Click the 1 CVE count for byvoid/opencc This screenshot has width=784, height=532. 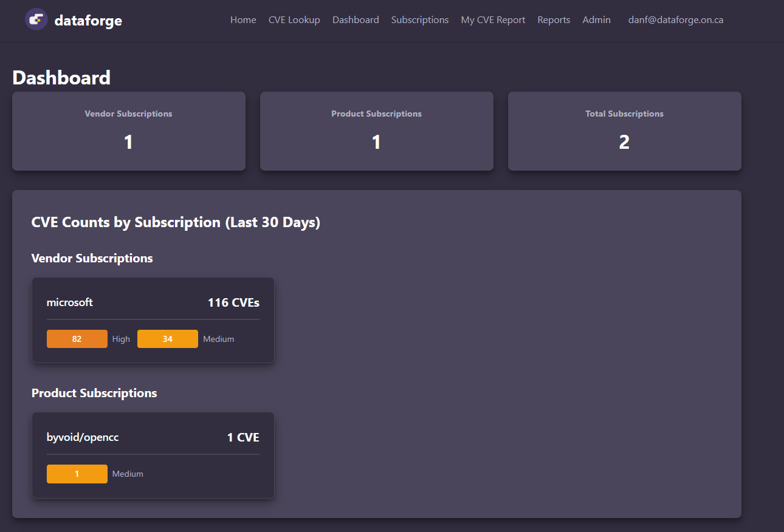(243, 437)
